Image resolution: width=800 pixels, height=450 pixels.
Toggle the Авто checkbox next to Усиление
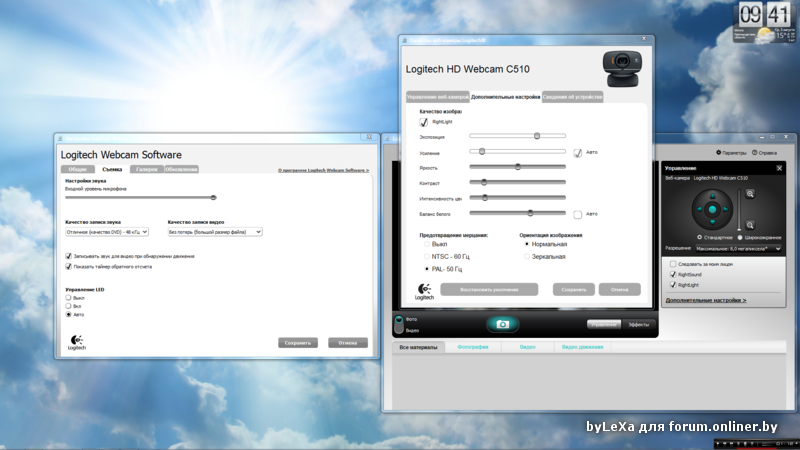coord(578,153)
